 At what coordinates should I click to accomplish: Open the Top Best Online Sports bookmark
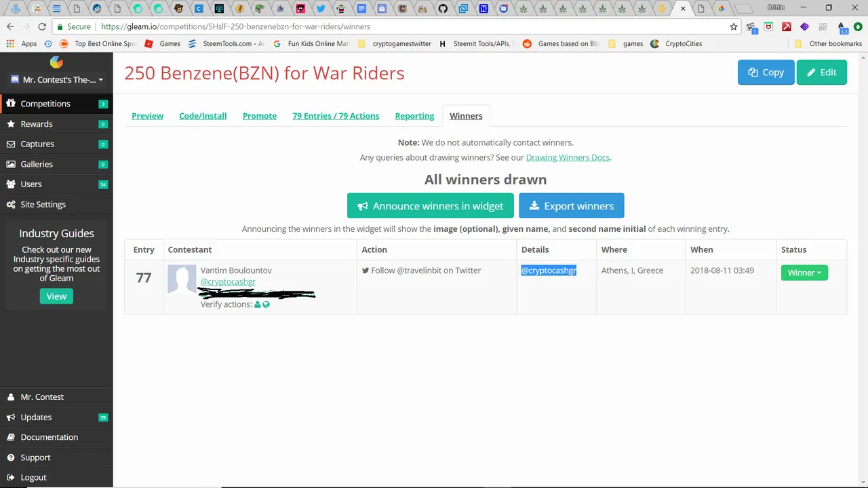pyautogui.click(x=98, y=43)
